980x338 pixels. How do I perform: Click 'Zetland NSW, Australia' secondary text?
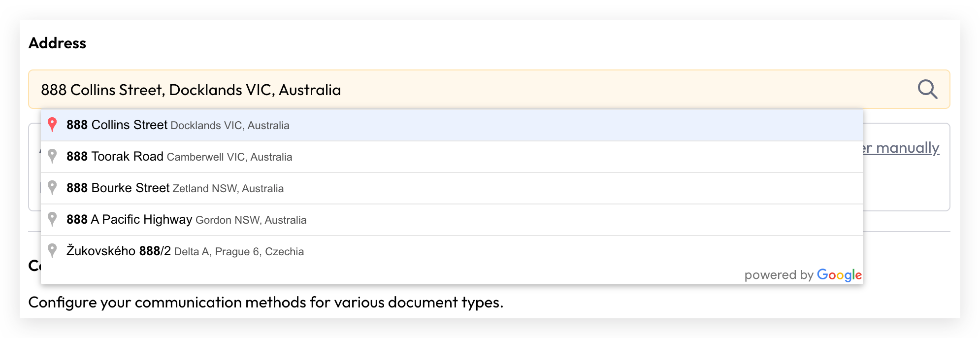coord(228,189)
